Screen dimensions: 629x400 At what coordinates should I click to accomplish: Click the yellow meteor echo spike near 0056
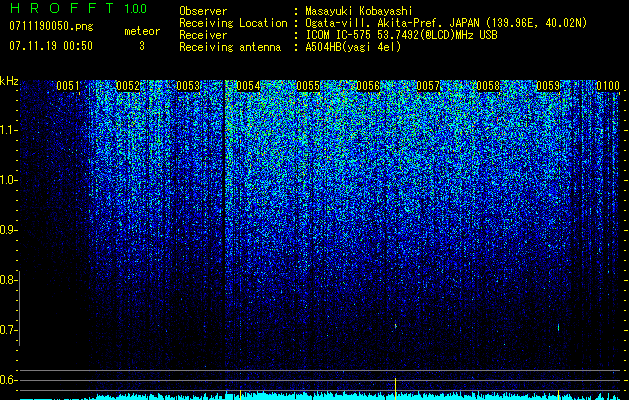396,388
